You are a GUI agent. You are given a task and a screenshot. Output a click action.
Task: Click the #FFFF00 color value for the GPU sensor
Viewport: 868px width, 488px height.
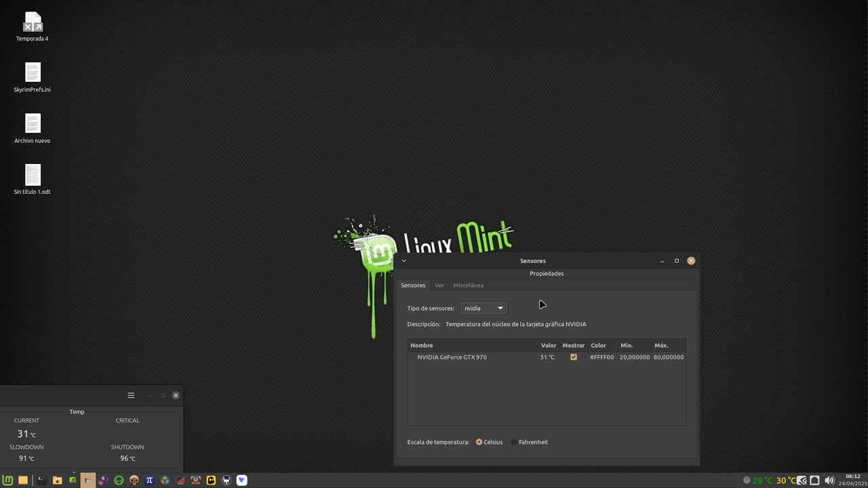pos(602,357)
